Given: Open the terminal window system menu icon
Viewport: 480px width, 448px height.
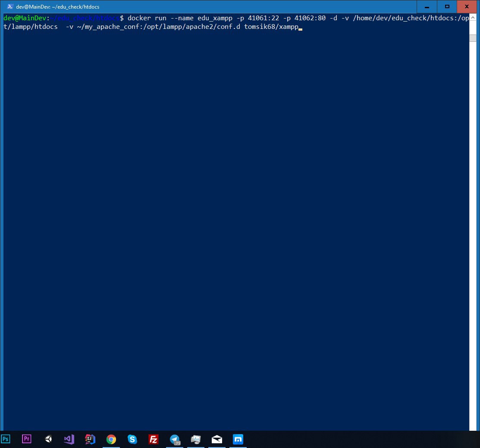Looking at the screenshot, I should click(10, 6).
